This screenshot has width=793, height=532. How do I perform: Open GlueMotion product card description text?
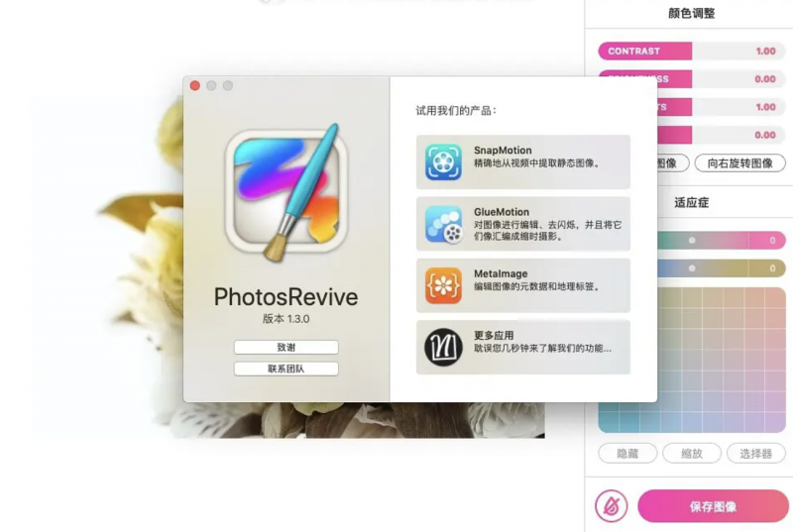(548, 231)
